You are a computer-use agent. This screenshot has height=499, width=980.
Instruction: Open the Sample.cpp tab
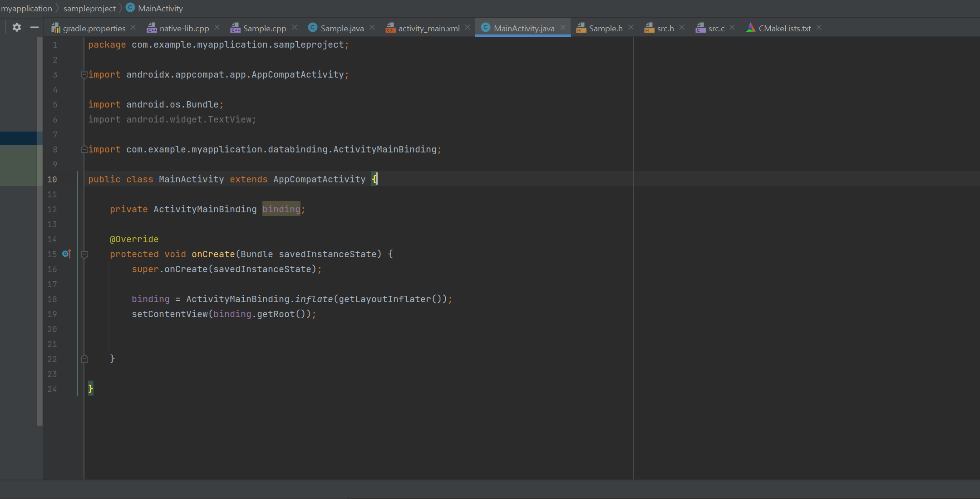click(x=264, y=28)
